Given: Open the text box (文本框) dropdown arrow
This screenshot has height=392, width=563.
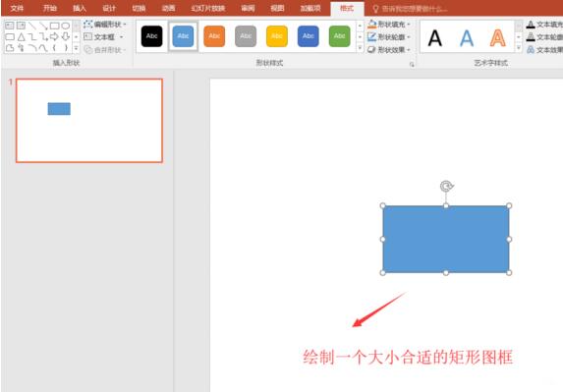Looking at the screenshot, I should [x=122, y=36].
